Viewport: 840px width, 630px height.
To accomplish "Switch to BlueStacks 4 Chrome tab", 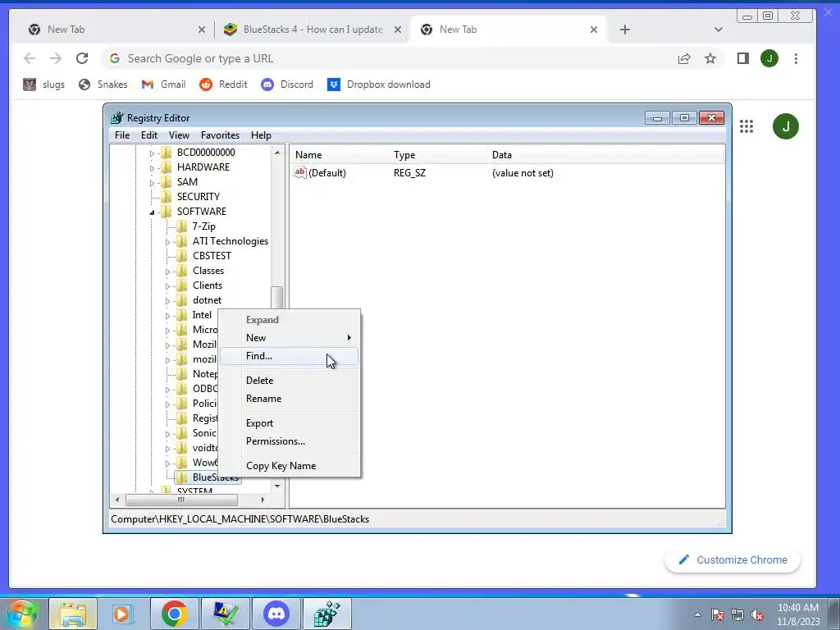I will 313,30.
